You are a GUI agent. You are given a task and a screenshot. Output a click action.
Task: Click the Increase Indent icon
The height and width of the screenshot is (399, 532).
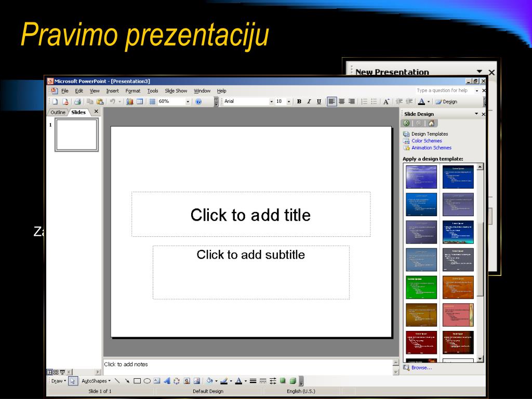409,101
